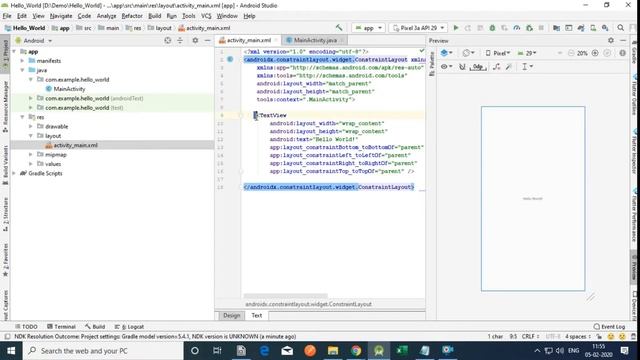Toggle autoconnect magnet in preview
The image size is (640, 360).
pos(462,67)
